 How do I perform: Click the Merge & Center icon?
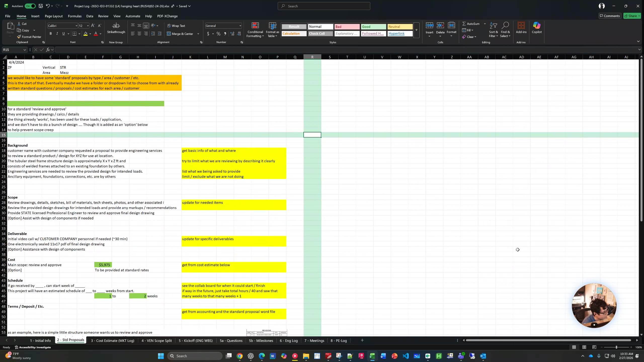pos(169,34)
